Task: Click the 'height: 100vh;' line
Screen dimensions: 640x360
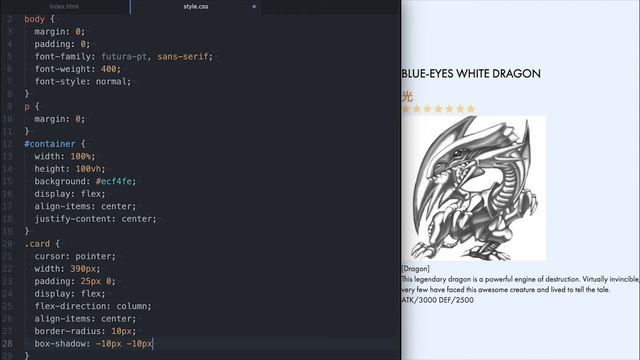Action: 70,169
